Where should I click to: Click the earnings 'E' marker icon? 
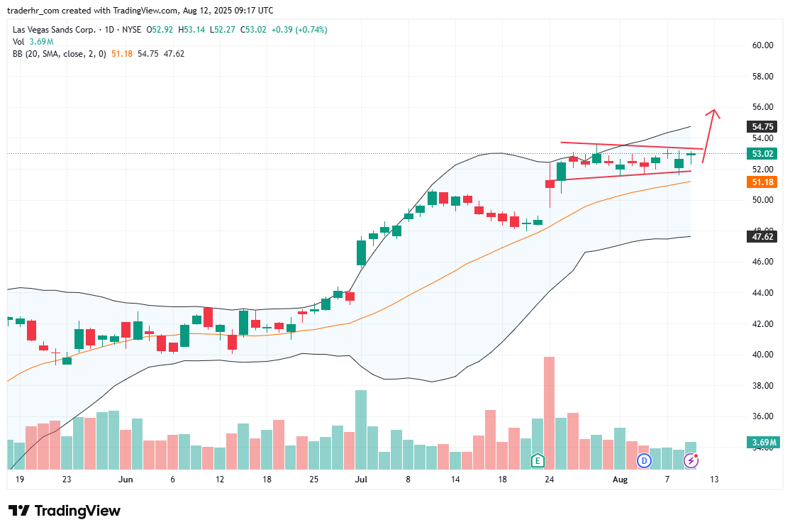click(x=538, y=460)
